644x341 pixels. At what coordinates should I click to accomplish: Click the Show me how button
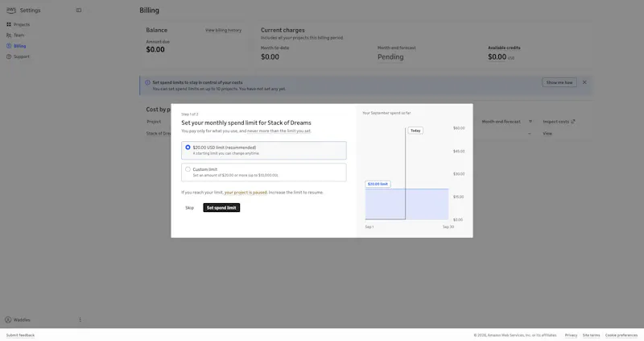point(559,82)
